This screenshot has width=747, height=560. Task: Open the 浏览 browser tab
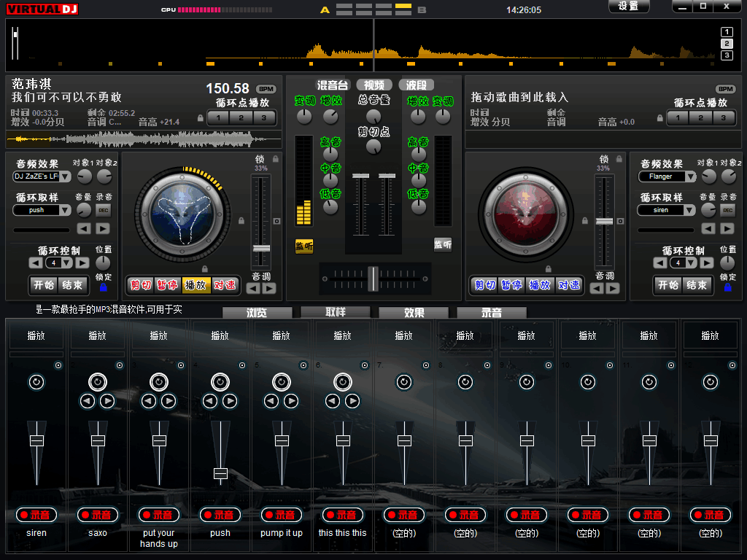click(258, 313)
